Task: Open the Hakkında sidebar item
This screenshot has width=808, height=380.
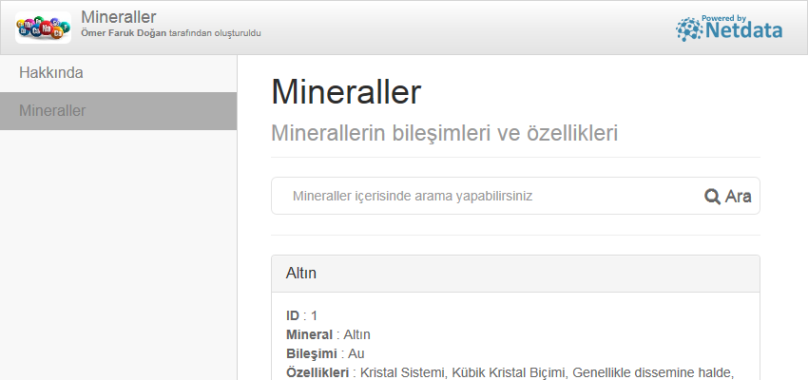Action: click(x=119, y=73)
